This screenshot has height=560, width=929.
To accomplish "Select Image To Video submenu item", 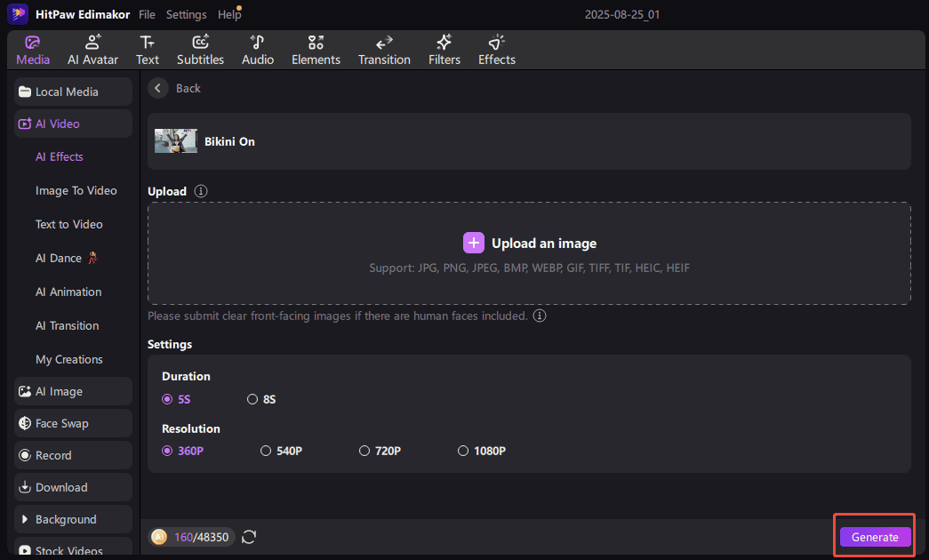I will coord(76,191).
